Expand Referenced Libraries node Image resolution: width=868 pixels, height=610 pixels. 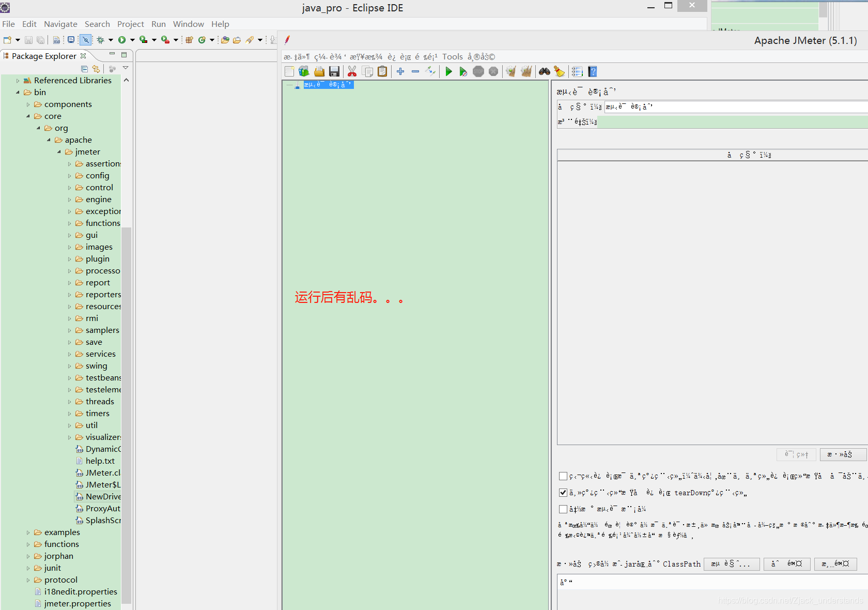point(18,81)
